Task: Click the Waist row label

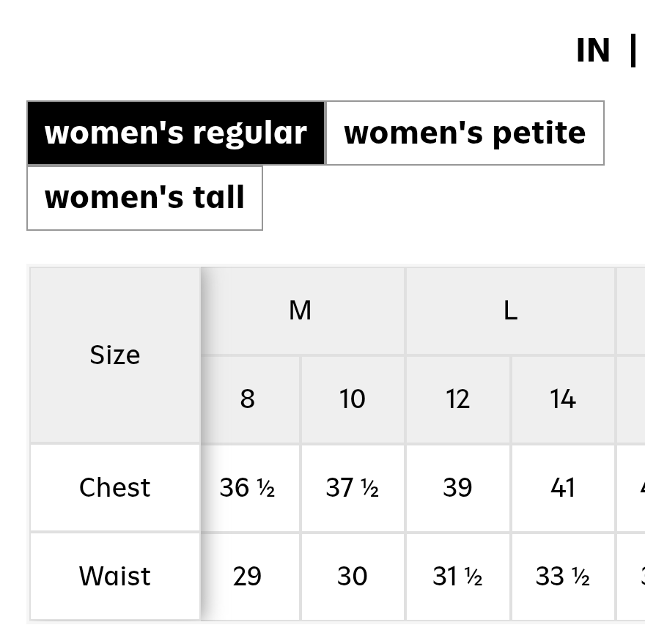Action: [x=115, y=577]
